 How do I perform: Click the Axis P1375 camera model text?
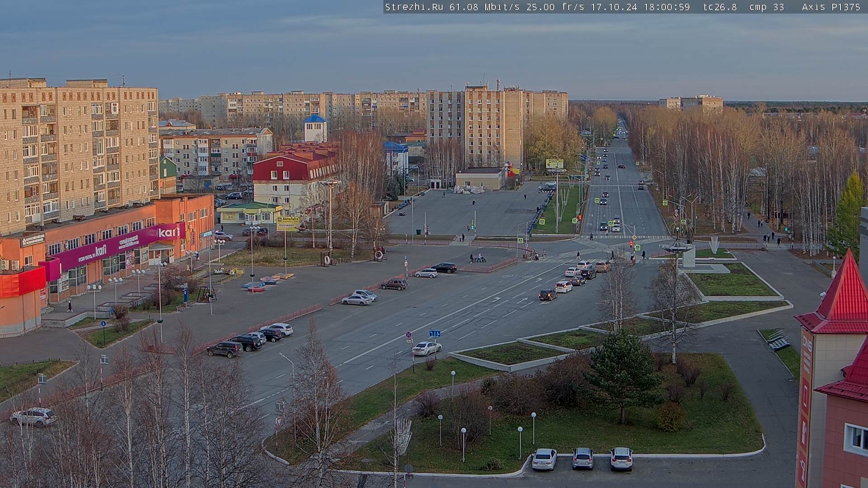coord(831,7)
